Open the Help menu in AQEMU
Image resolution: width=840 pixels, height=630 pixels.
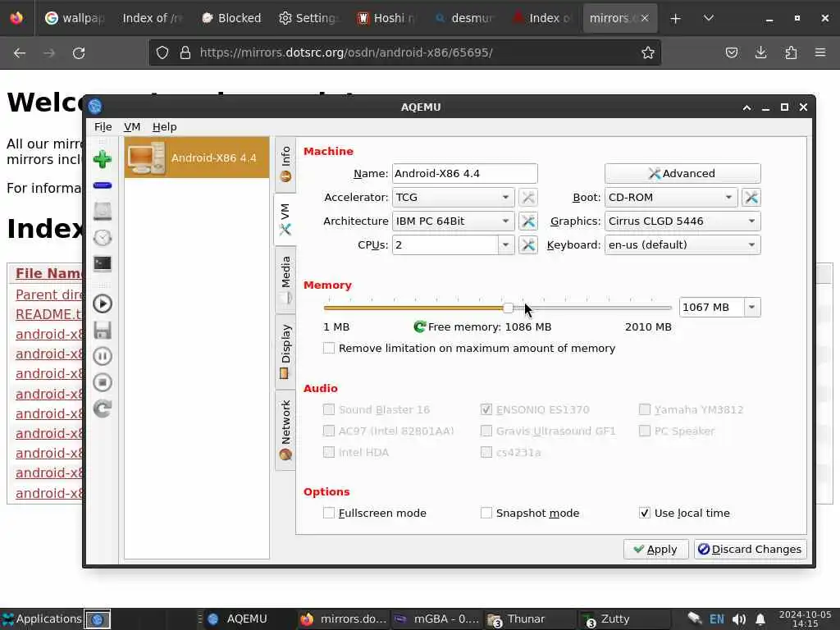164,127
